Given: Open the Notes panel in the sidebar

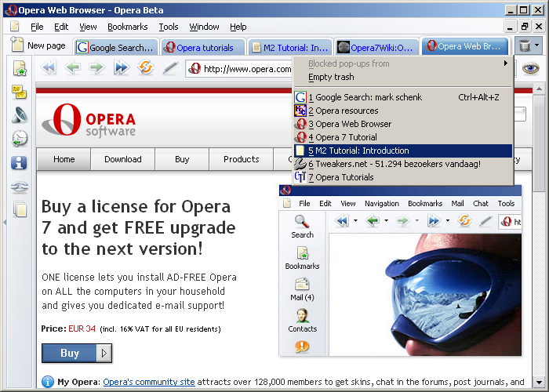Looking at the screenshot, I should [x=20, y=92].
